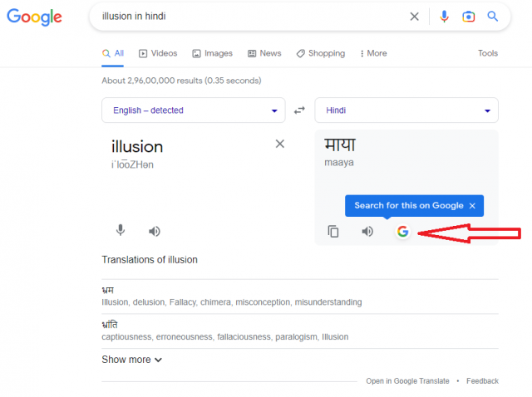Open the English – detected language dropdown

pyautogui.click(x=194, y=110)
